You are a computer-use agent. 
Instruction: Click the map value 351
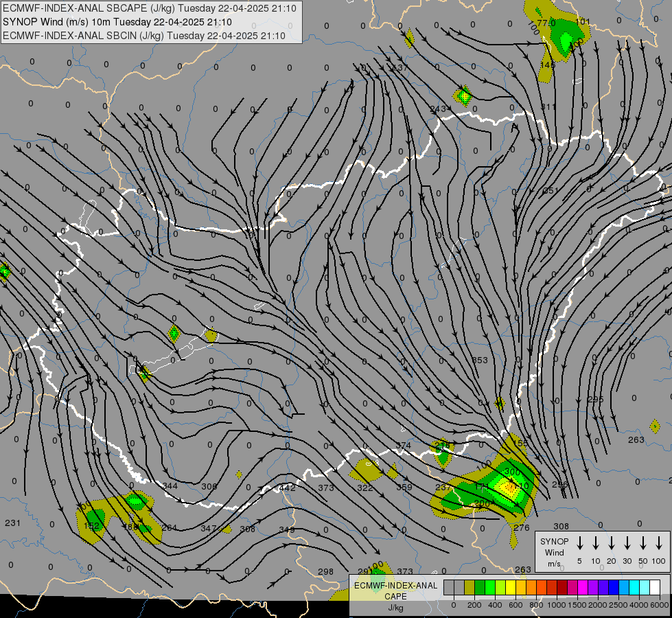pos(551,190)
